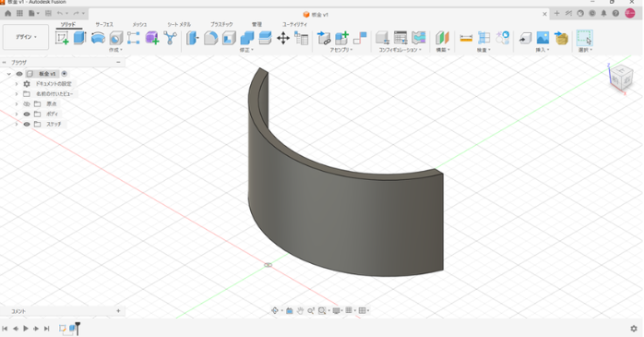Image resolution: width=644 pixels, height=337 pixels.
Task: Expand ドキュメントの設定 node
Action: [17, 84]
